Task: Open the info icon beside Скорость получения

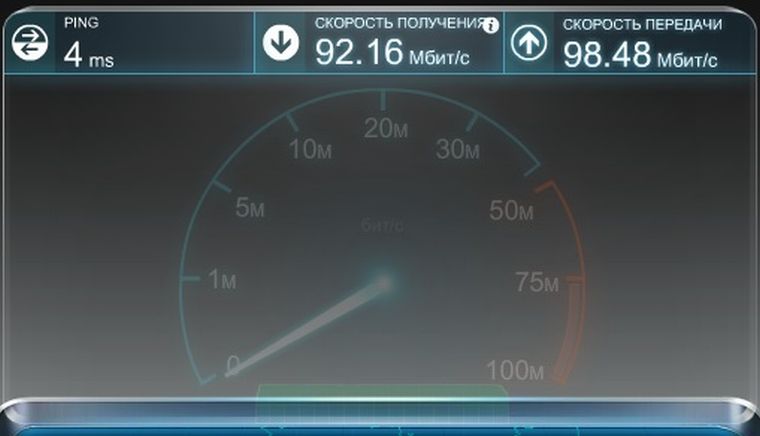Action: point(491,25)
